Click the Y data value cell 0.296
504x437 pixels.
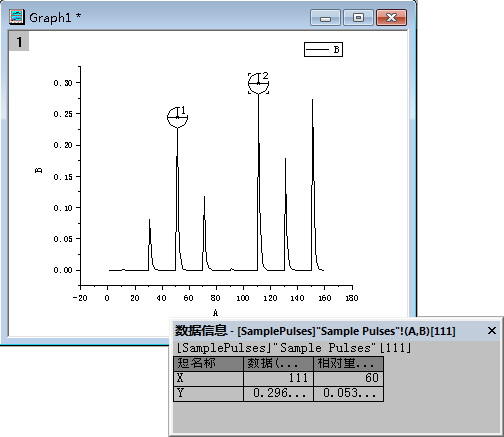tap(278, 393)
